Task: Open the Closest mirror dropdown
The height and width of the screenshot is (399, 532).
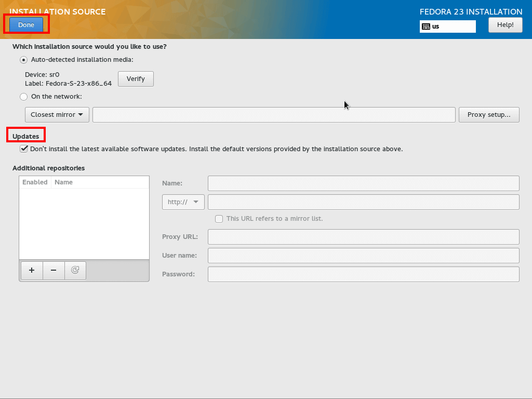Action: point(57,115)
